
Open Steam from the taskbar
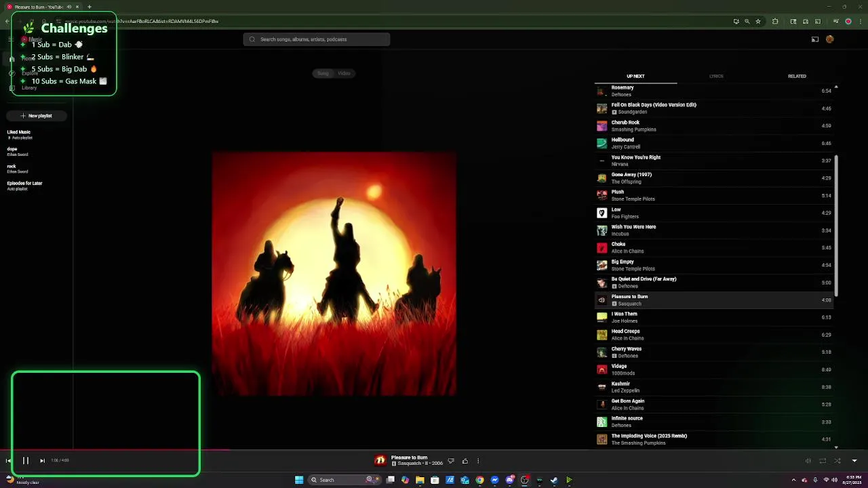[554, 480]
